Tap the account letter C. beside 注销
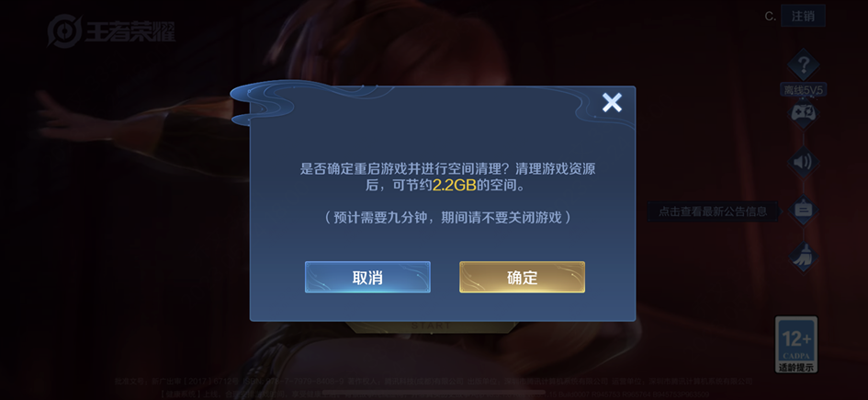 (x=770, y=16)
